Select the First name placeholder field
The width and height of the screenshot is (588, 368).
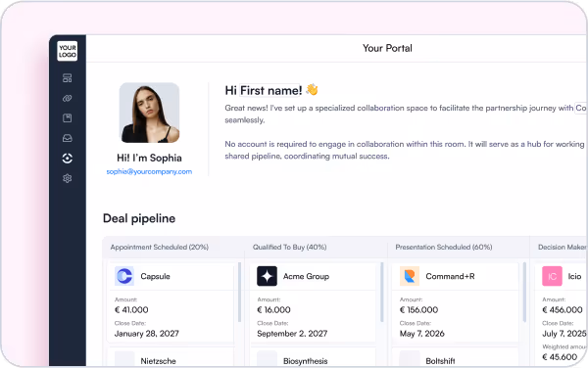(x=270, y=91)
